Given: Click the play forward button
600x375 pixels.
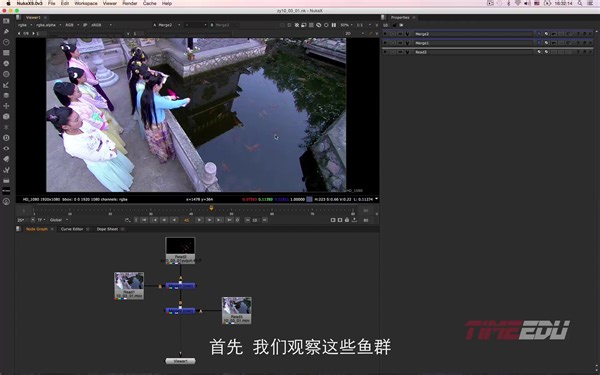Looking at the screenshot, I should pos(199,220).
